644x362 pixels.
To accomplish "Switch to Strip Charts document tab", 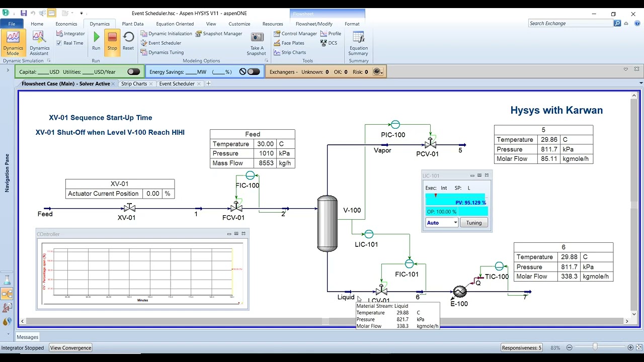I will 134,83.
